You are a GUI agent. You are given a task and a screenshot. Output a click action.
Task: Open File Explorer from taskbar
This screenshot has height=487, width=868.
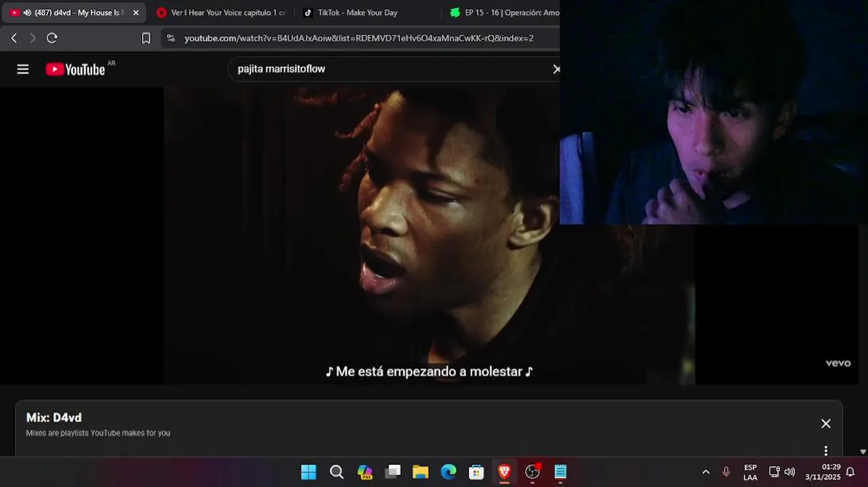(x=420, y=472)
